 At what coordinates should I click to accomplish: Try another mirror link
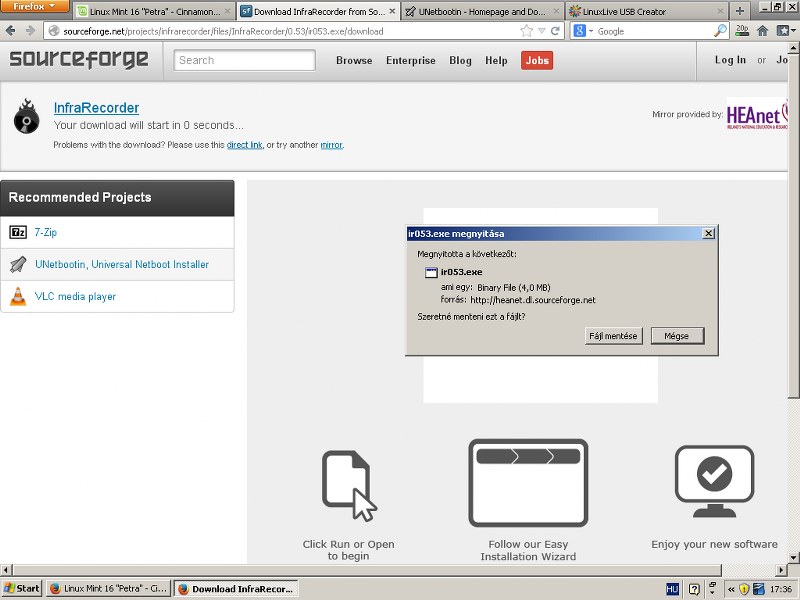(332, 145)
